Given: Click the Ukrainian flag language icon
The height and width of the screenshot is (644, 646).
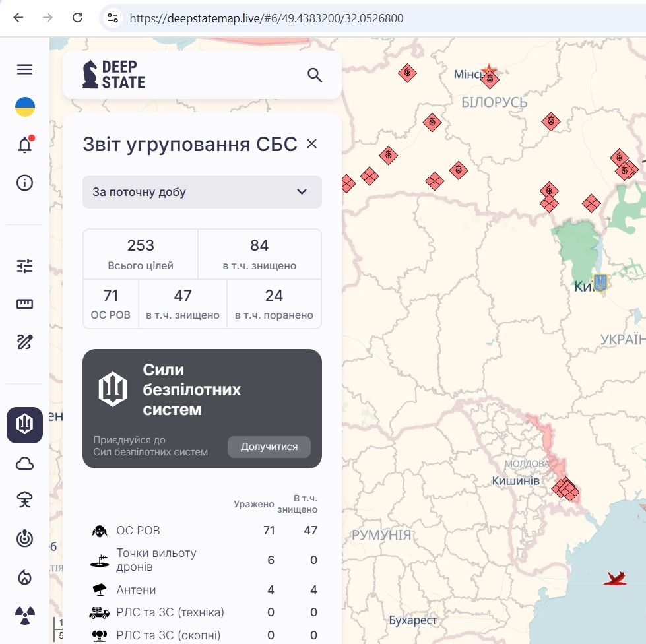Looking at the screenshot, I should (24, 107).
